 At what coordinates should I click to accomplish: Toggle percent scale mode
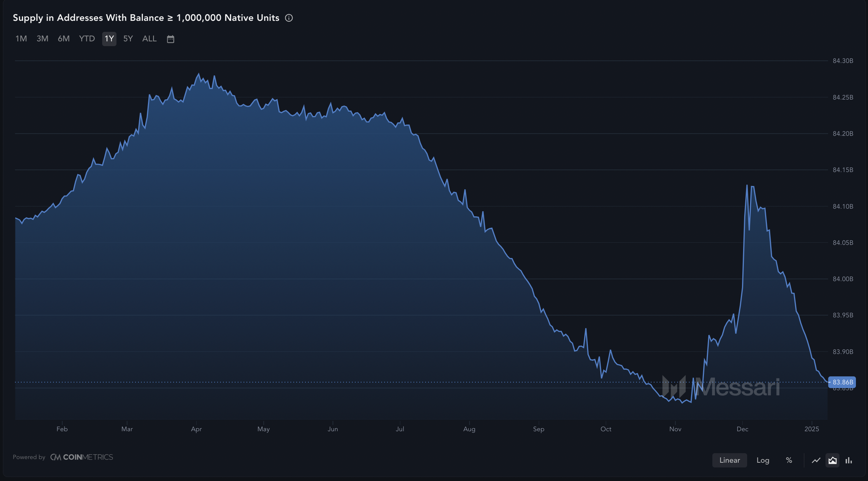789,460
